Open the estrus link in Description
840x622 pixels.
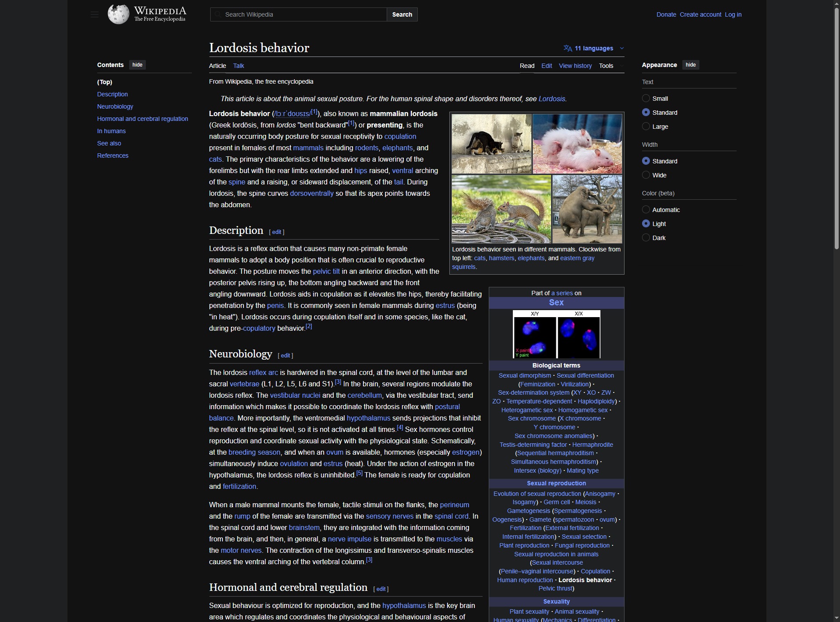pyautogui.click(x=445, y=305)
